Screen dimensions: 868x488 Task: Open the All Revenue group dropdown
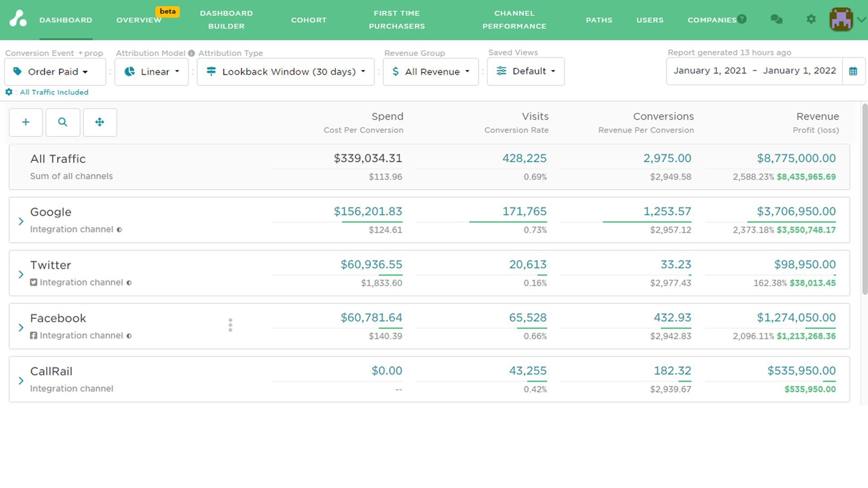point(430,71)
